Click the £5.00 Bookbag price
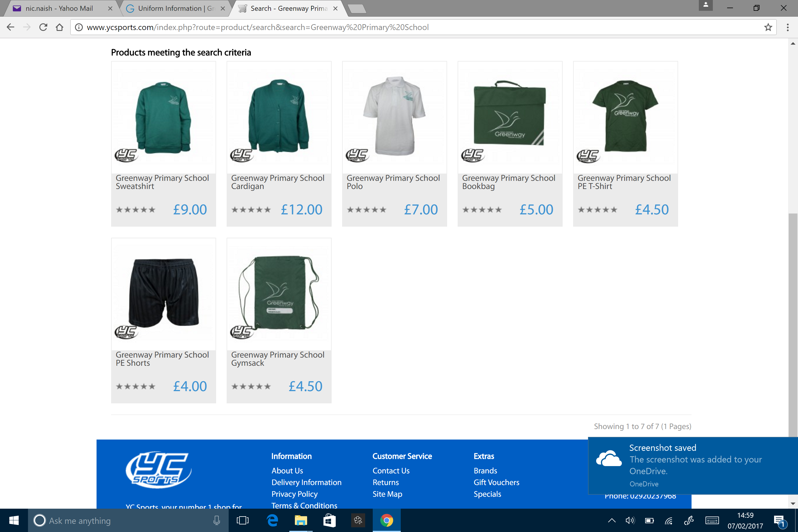 tap(536, 210)
